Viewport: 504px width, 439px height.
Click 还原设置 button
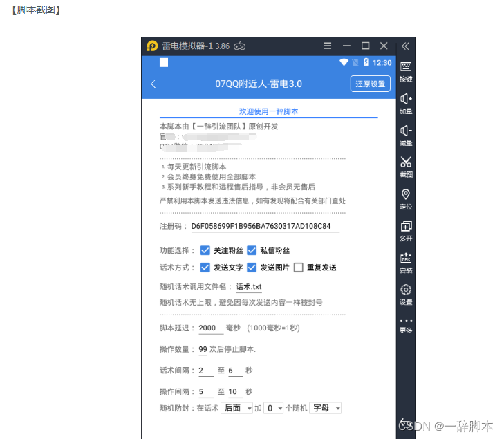point(371,84)
